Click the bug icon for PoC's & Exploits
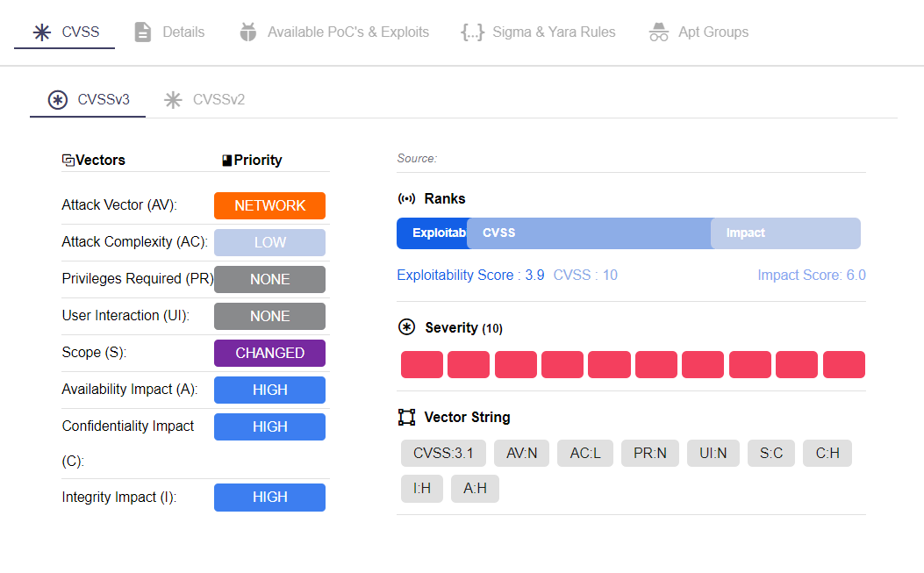This screenshot has width=924, height=573. pos(248,32)
